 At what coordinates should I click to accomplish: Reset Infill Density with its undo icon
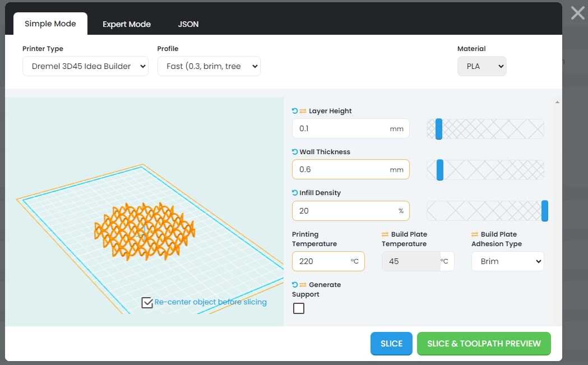click(x=295, y=193)
